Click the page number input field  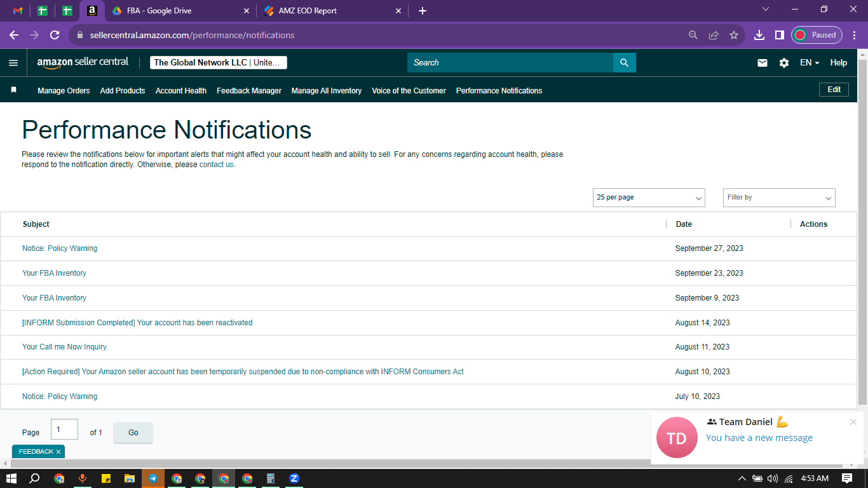[64, 430]
